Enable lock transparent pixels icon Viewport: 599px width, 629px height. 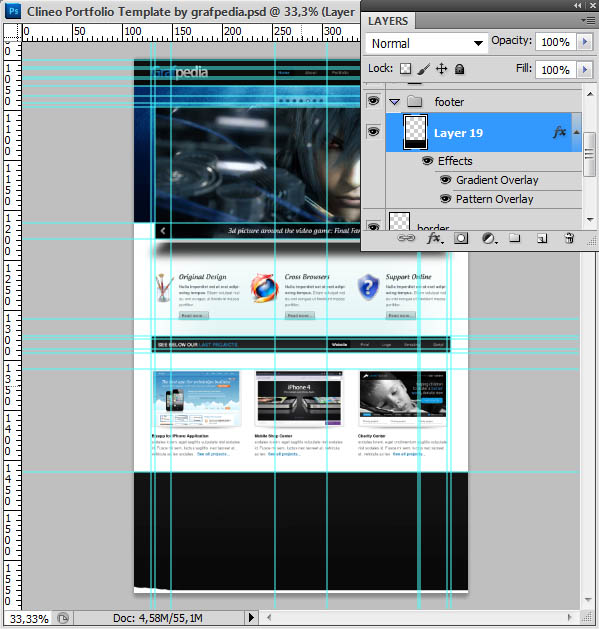[x=405, y=69]
